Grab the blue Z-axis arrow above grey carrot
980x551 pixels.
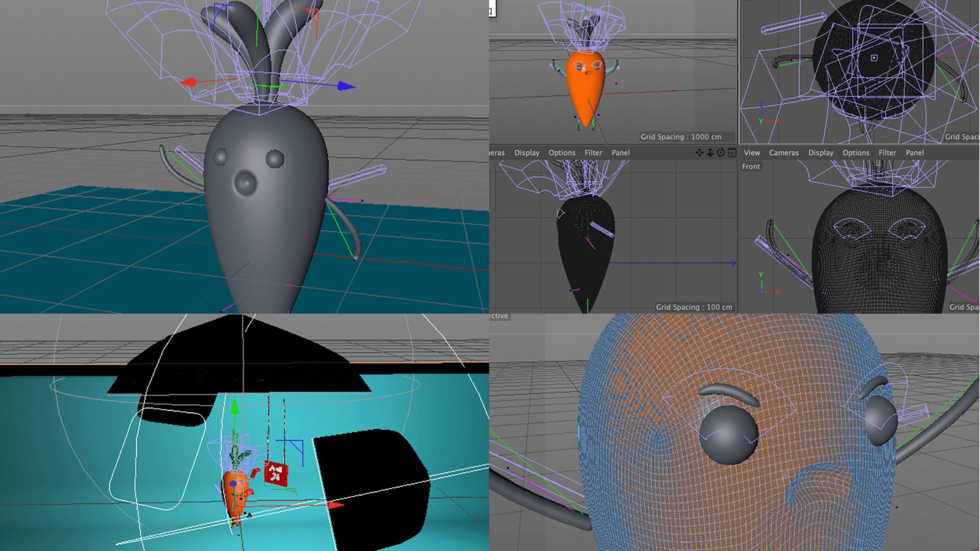pyautogui.click(x=345, y=86)
